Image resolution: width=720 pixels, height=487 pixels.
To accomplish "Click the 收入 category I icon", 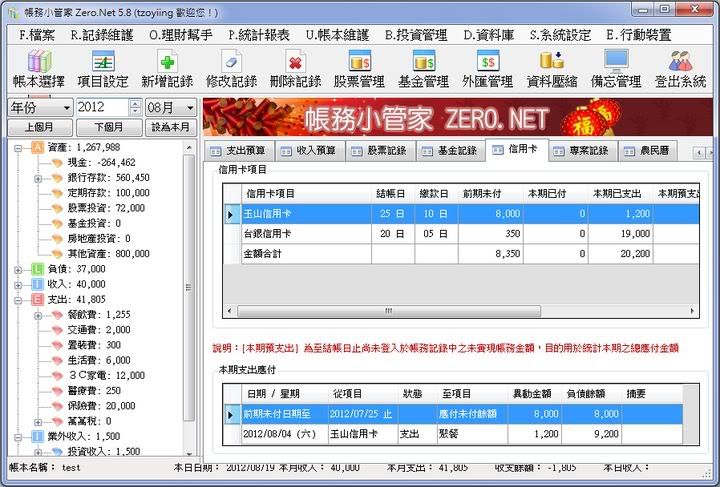I will [38, 284].
